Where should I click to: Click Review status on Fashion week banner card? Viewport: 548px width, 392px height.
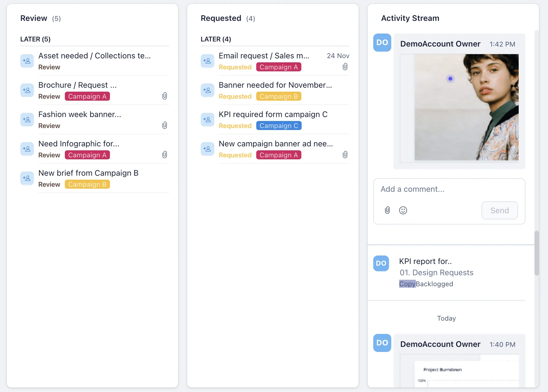[49, 126]
